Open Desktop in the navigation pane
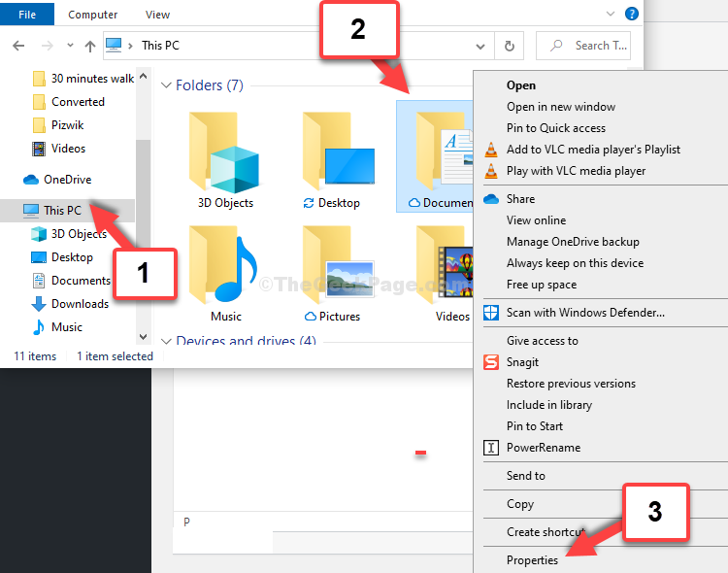 click(62, 257)
